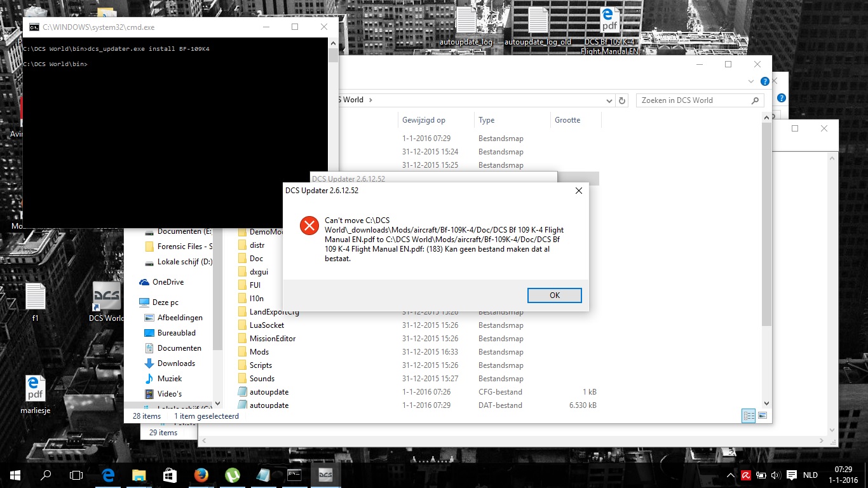Open uTorrent from the taskbar

click(232, 475)
